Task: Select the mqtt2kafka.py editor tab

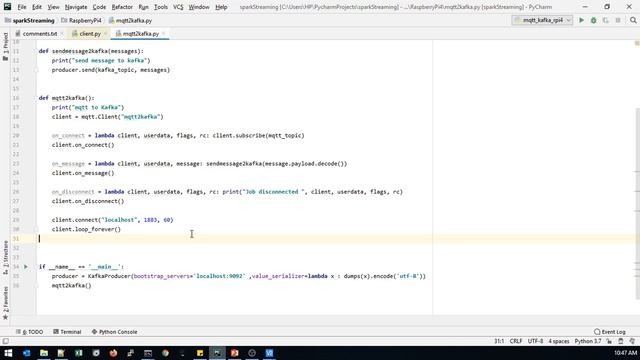Action: coord(140,33)
